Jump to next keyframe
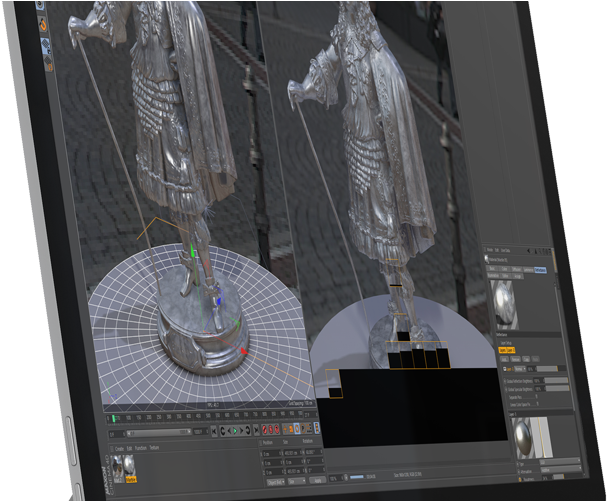 tap(248, 431)
